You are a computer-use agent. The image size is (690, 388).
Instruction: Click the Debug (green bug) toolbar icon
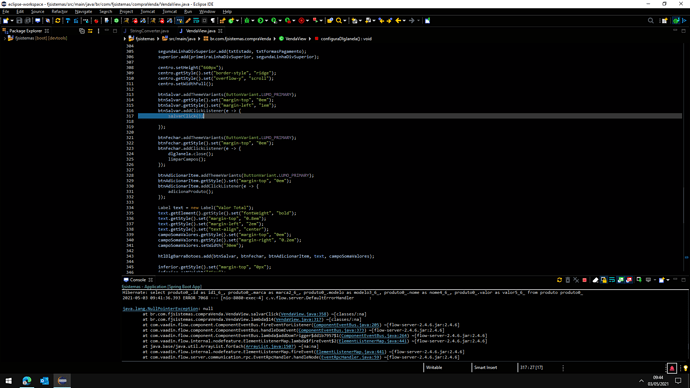pyautogui.click(x=247, y=21)
